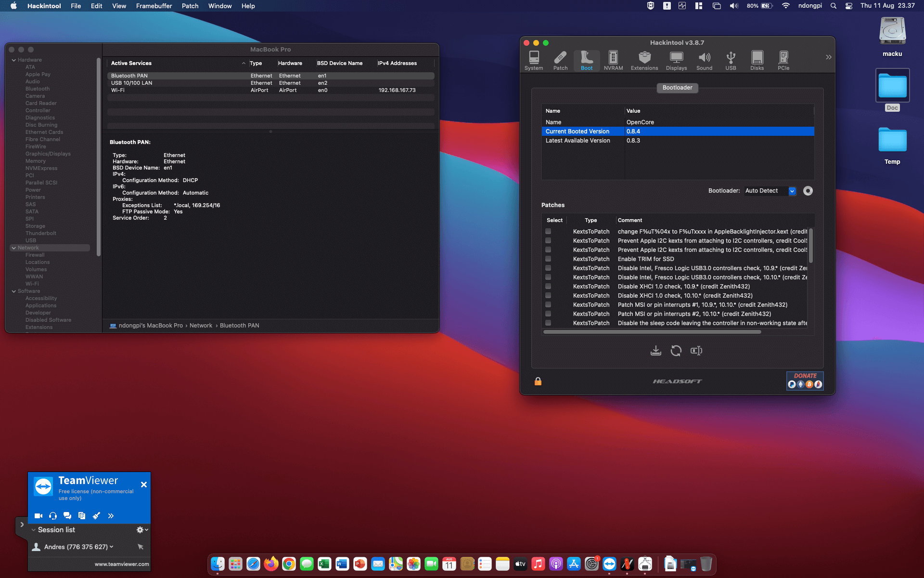Viewport: 924px width, 578px height.
Task: Check the Disable XHCI 1.0 check, 10.9 patch
Action: 548,286
